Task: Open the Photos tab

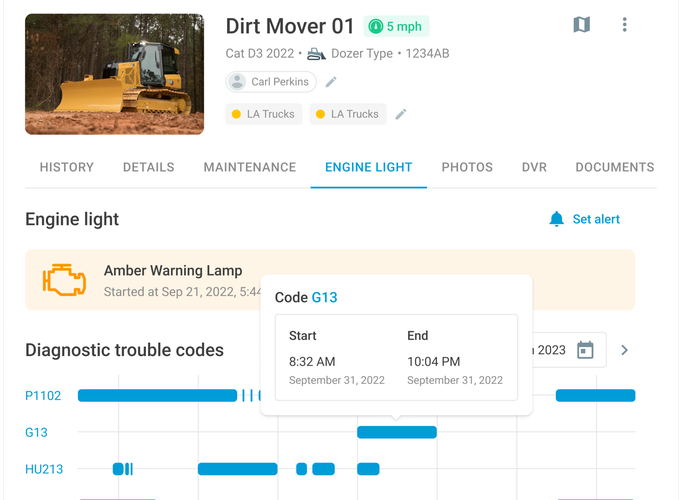Action: (x=467, y=167)
